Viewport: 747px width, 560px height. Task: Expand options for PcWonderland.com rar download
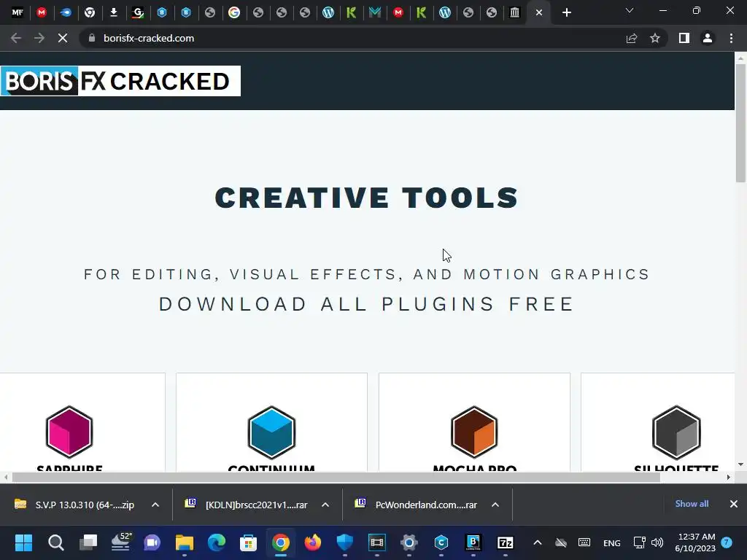pyautogui.click(x=495, y=505)
